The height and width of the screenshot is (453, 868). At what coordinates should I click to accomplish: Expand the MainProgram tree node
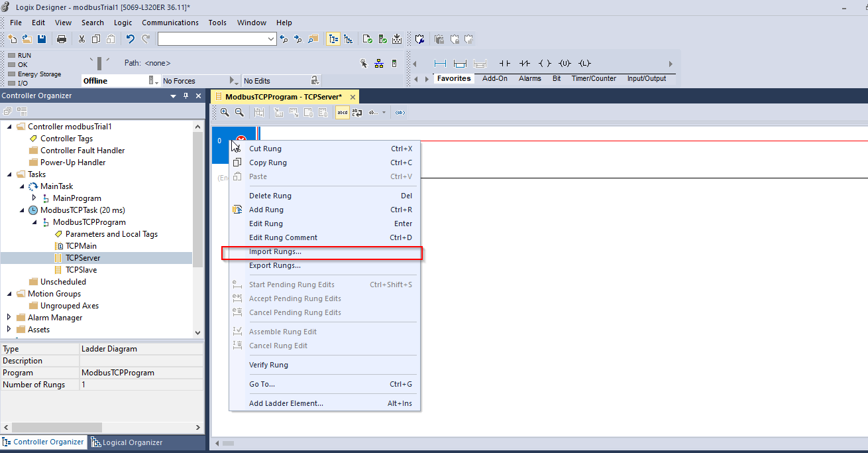click(34, 198)
